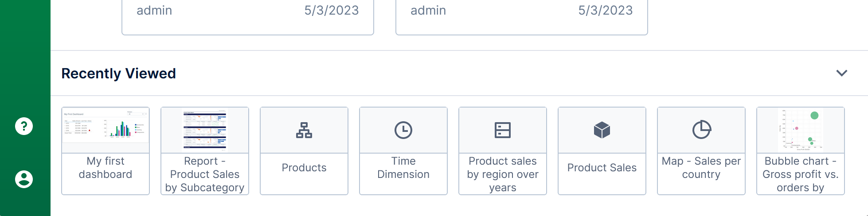The image size is (868, 216).
Task: Click the Product Sales label text
Action: click(602, 168)
